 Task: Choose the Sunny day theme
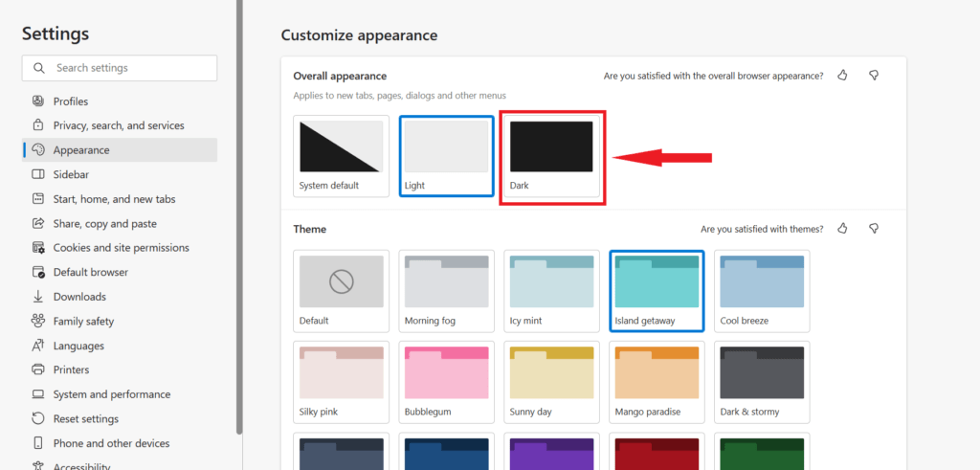tap(551, 383)
